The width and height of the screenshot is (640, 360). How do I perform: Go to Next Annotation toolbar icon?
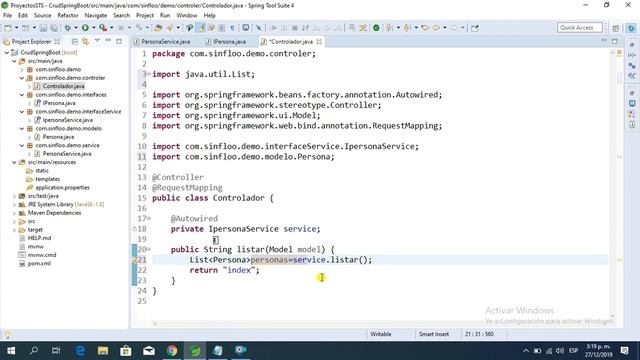pyautogui.click(x=389, y=28)
